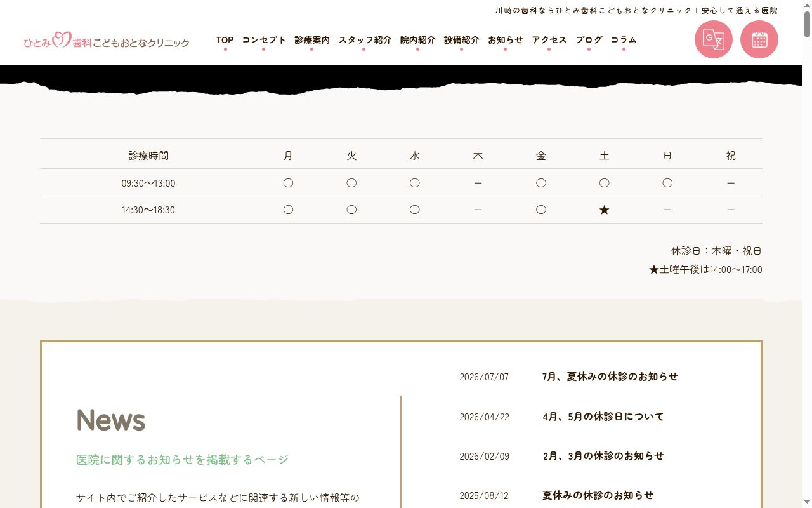812x508 pixels.
Task: Open the 2025/08/12 夏休みの休診のお知らせ link
Action: point(598,495)
